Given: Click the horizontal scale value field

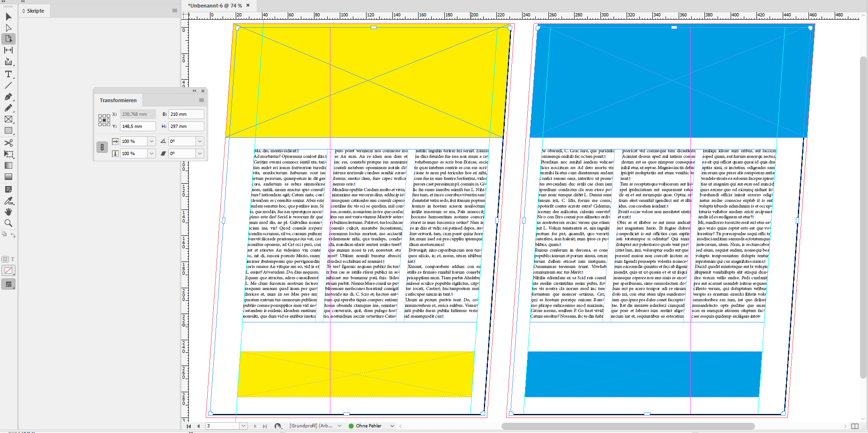Looking at the screenshot, I should coord(134,141).
